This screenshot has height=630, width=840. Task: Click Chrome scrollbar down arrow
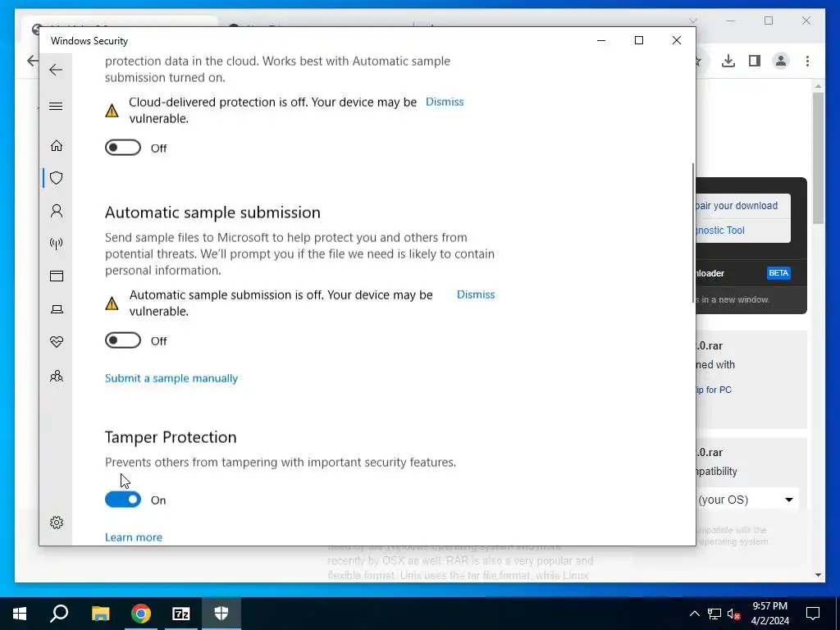click(x=818, y=575)
